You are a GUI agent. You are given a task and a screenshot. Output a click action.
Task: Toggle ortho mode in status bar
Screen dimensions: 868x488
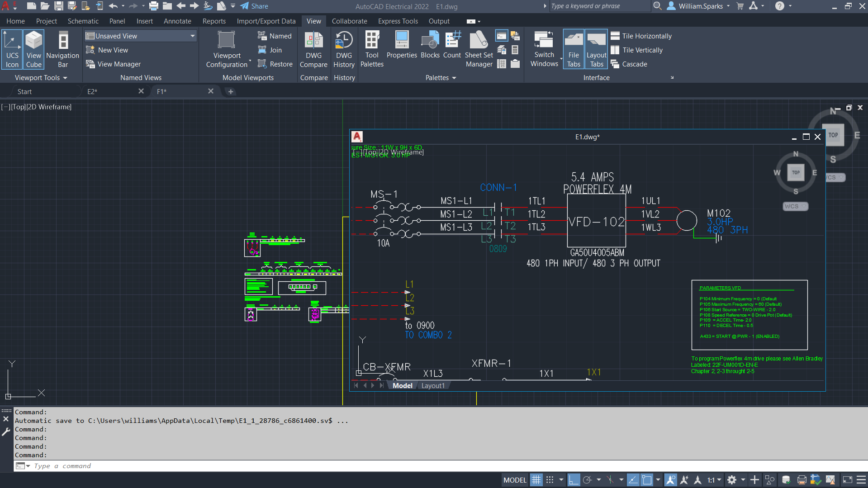(x=574, y=480)
